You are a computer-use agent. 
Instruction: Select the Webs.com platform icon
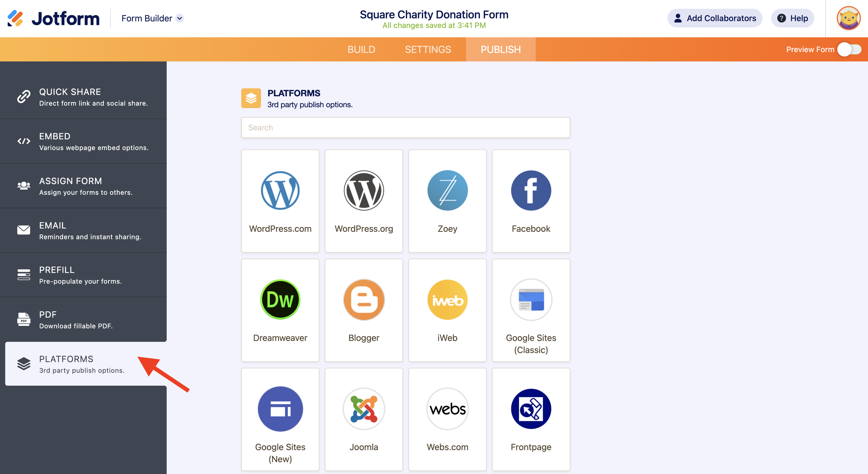tap(447, 409)
